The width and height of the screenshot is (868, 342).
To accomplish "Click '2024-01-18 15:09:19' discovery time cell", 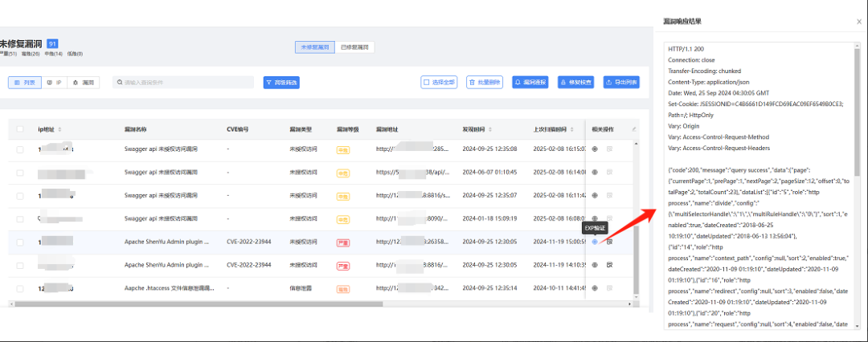I will (x=490, y=218).
